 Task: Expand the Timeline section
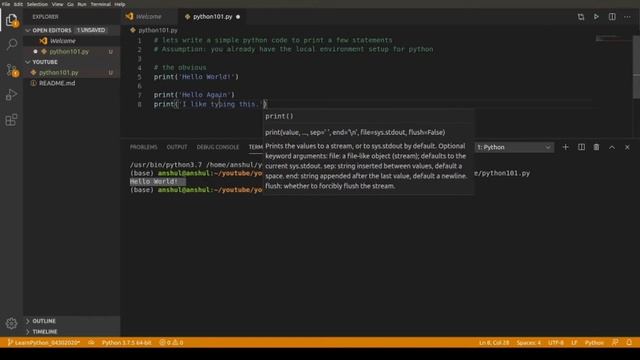click(x=44, y=332)
